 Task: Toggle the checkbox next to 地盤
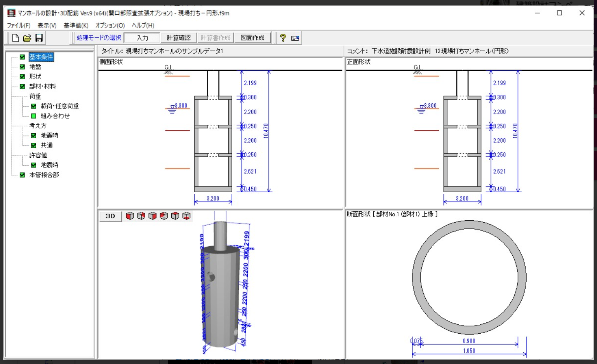(22, 67)
